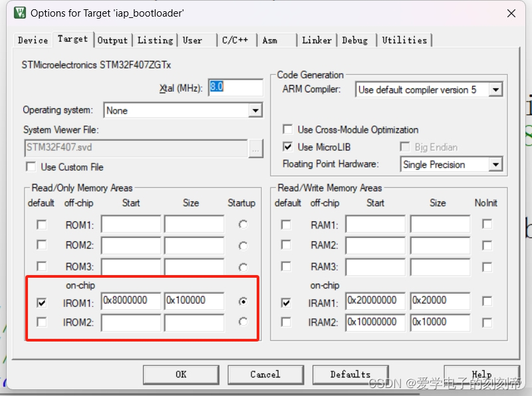The height and width of the screenshot is (396, 532).
Task: Go to the Listing tab
Action: coord(155,41)
